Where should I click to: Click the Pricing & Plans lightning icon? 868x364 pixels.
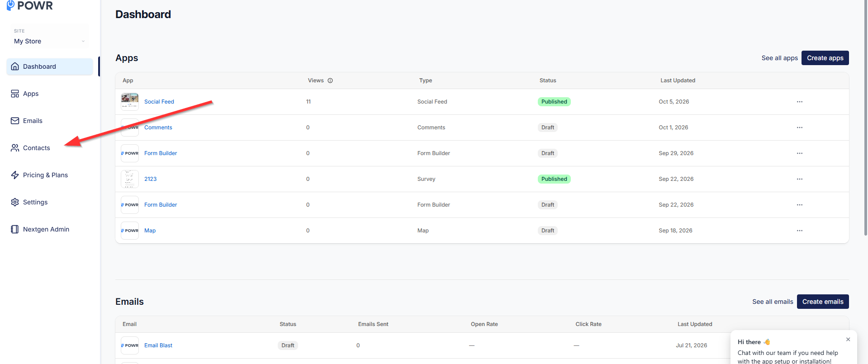coord(15,175)
